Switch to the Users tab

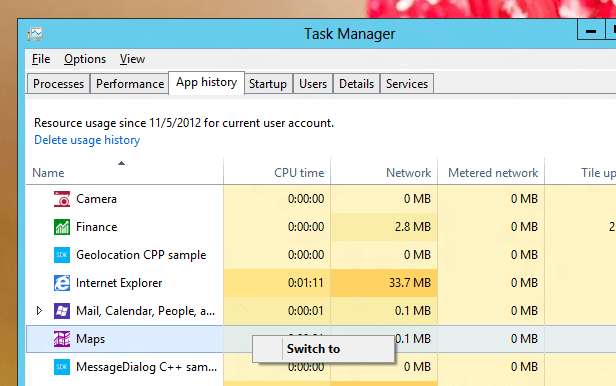[x=313, y=84]
